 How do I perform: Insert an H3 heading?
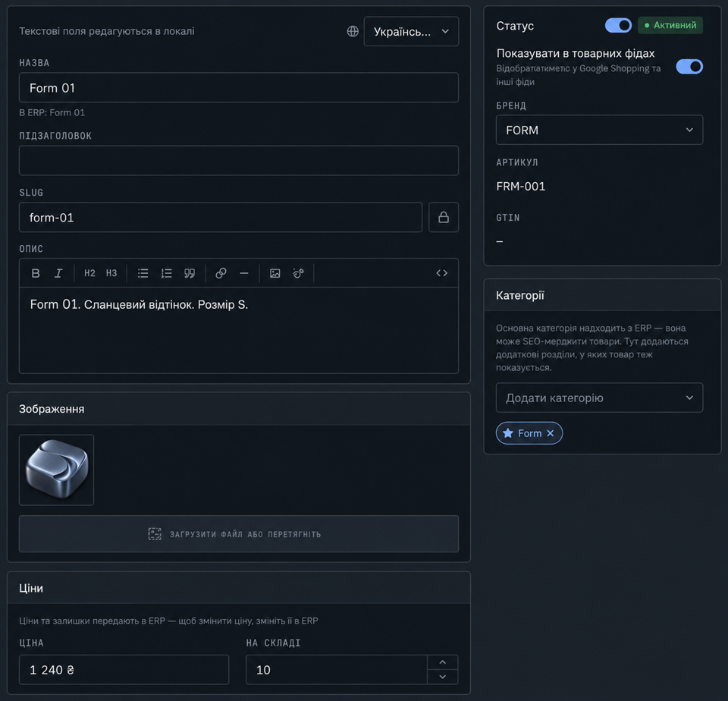pyautogui.click(x=111, y=273)
